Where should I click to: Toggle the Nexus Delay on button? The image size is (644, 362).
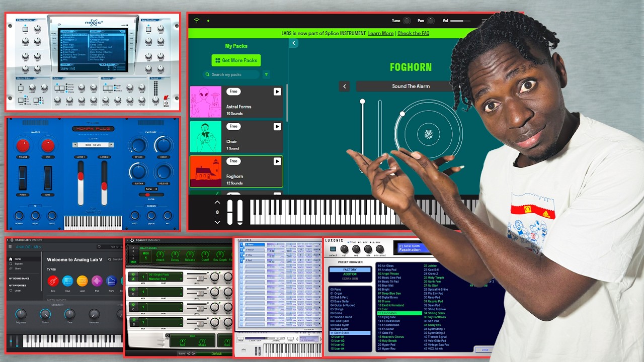point(56,87)
